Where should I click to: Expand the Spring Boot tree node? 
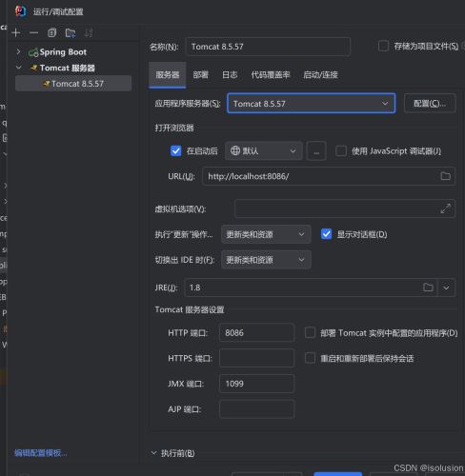pos(18,51)
